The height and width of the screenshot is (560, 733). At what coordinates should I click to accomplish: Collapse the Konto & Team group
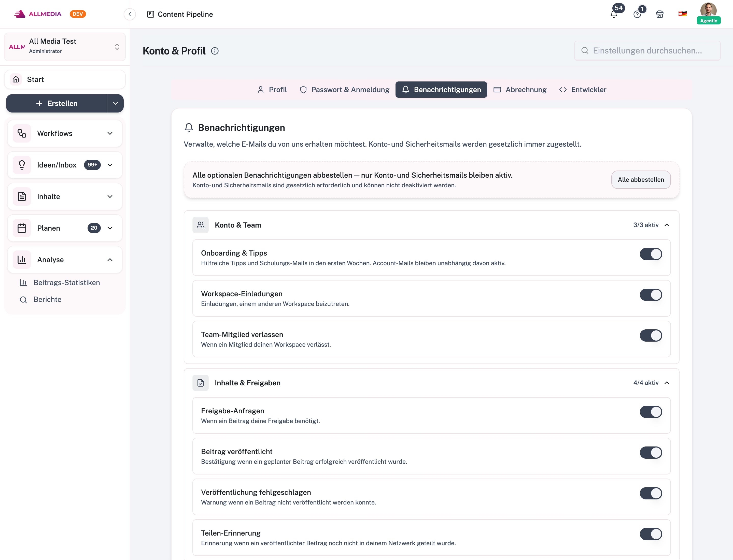[x=667, y=225]
